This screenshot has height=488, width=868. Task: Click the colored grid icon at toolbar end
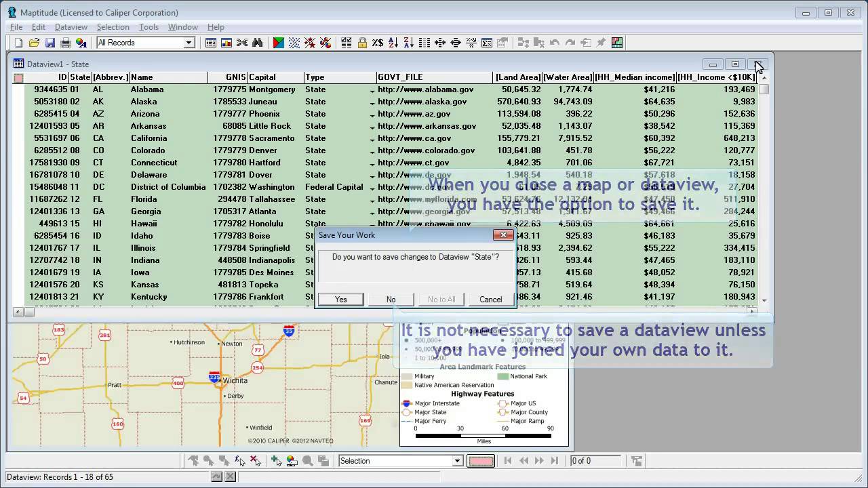coord(617,43)
